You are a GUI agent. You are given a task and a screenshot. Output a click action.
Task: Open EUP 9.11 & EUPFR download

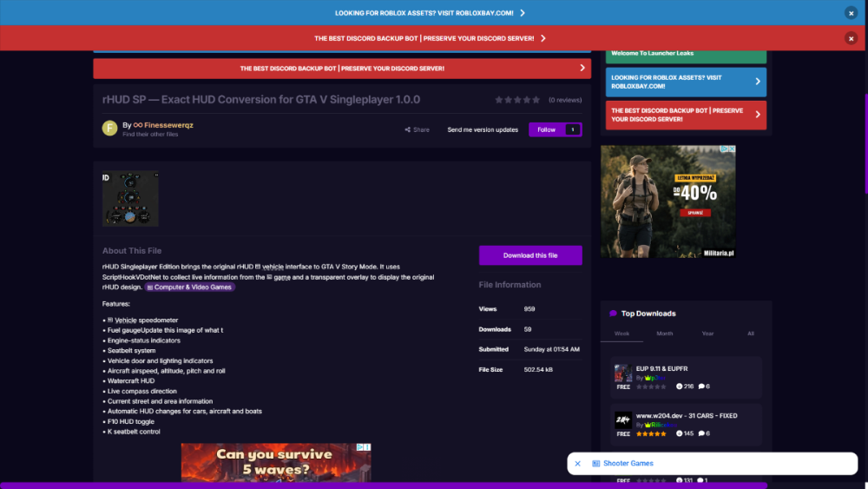[x=661, y=368]
